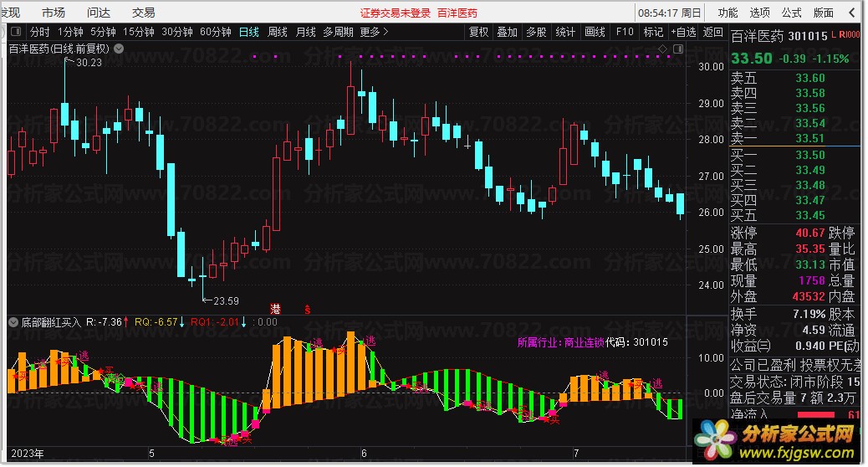Click the 最低 value 33.13
This screenshot has width=868, height=467.
(810, 264)
